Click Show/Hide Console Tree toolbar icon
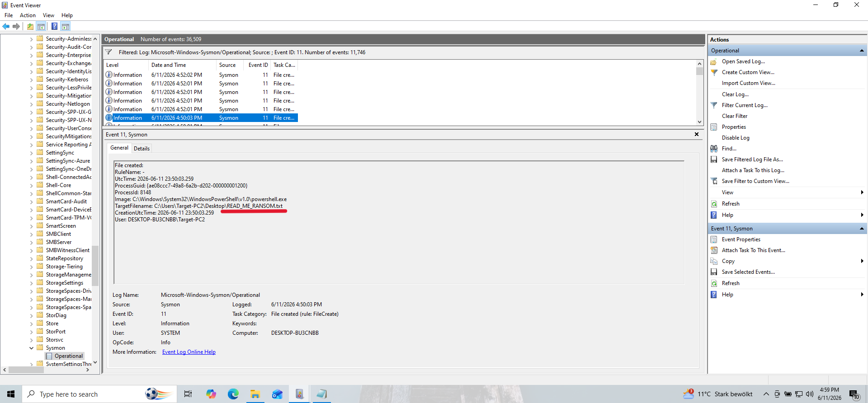 [x=41, y=27]
